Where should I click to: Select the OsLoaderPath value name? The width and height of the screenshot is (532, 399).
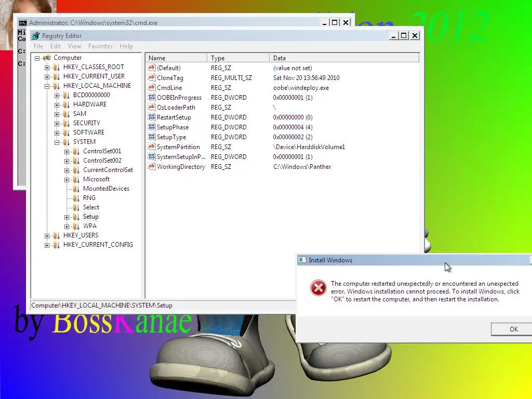(176, 108)
